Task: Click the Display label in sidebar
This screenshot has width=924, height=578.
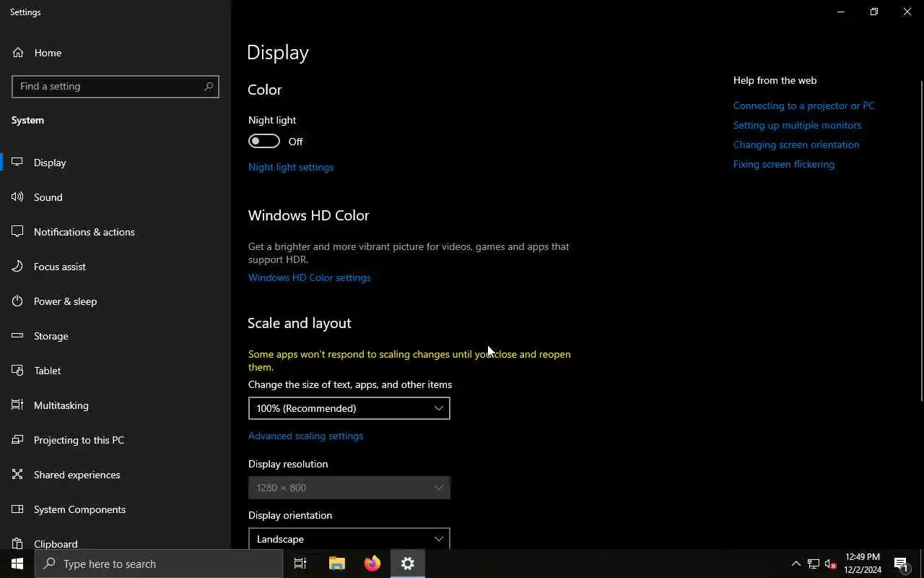Action: click(50, 163)
